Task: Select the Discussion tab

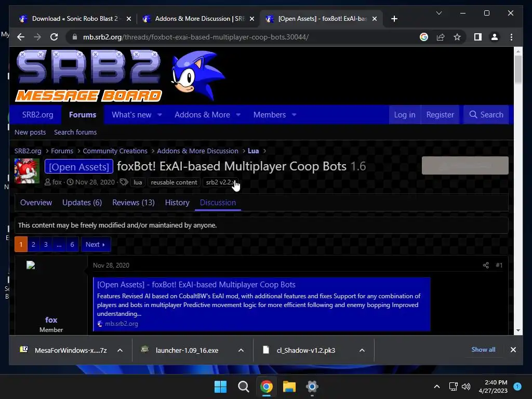Action: click(x=218, y=203)
